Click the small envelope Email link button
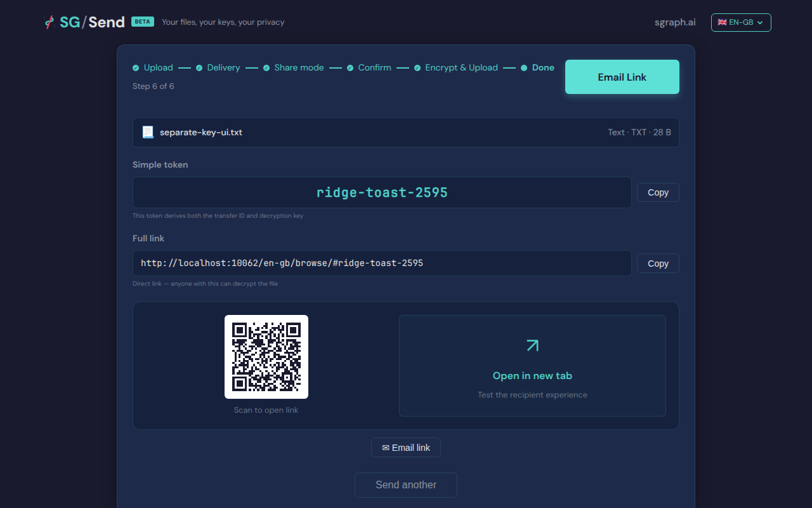 click(406, 448)
